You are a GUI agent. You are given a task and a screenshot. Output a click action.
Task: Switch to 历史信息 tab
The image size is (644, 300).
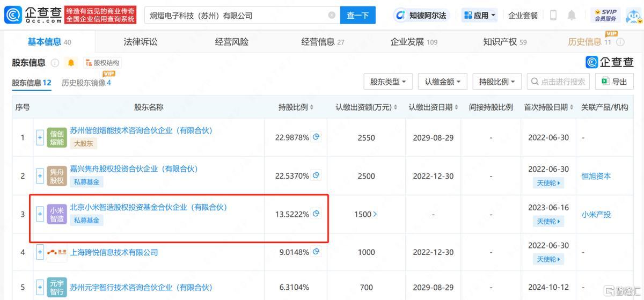coord(590,42)
